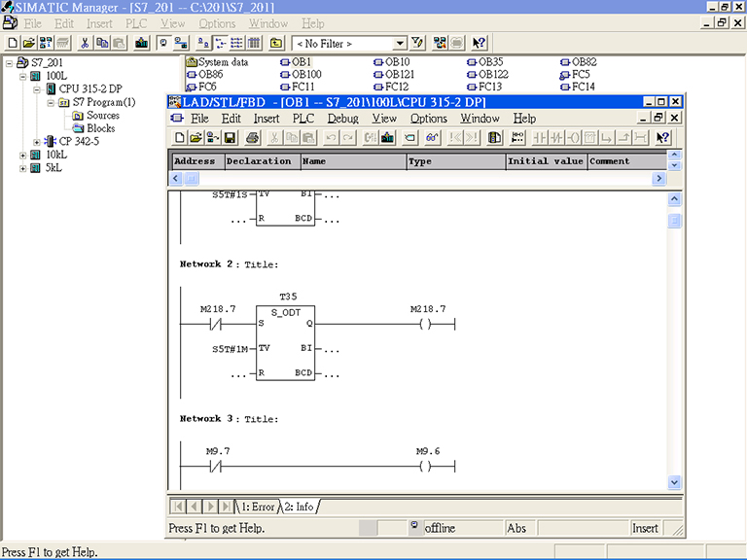
Task: Switch to Small Icons list view
Action: [x=220, y=44]
